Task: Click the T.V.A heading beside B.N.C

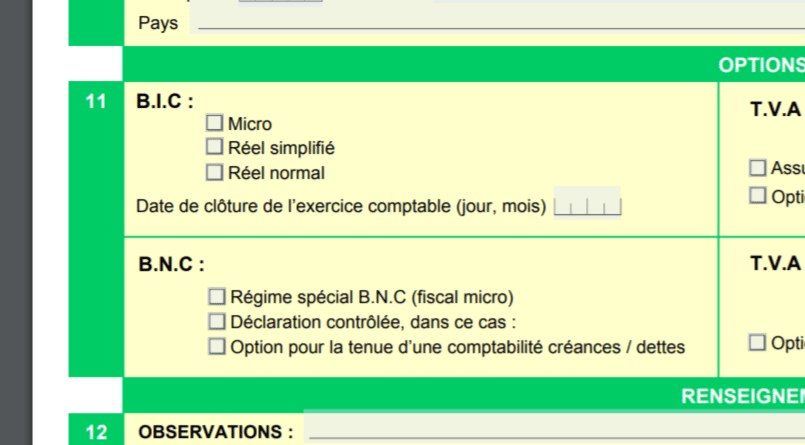Action: pos(776,264)
